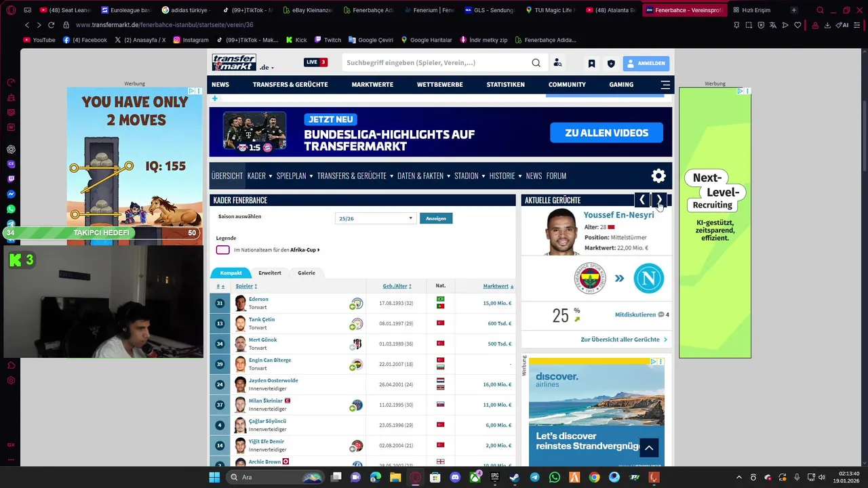Open Milan Škriniar player link
Viewport: 868px width, 488px height.
click(x=266, y=401)
